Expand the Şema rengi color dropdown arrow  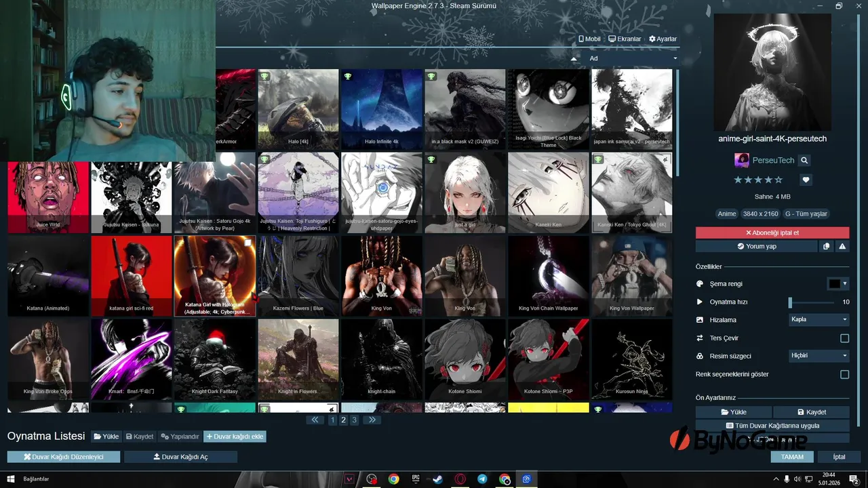pyautogui.click(x=845, y=284)
